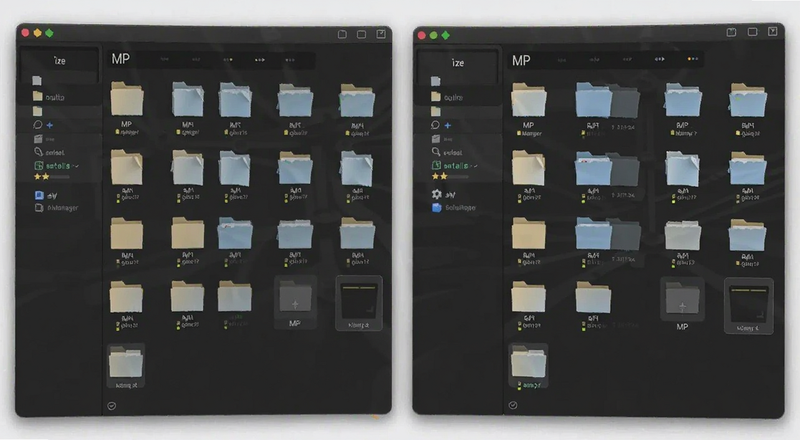The image size is (800, 440).
Task: Click the 'MP' heading in the left window
Action: coord(120,59)
